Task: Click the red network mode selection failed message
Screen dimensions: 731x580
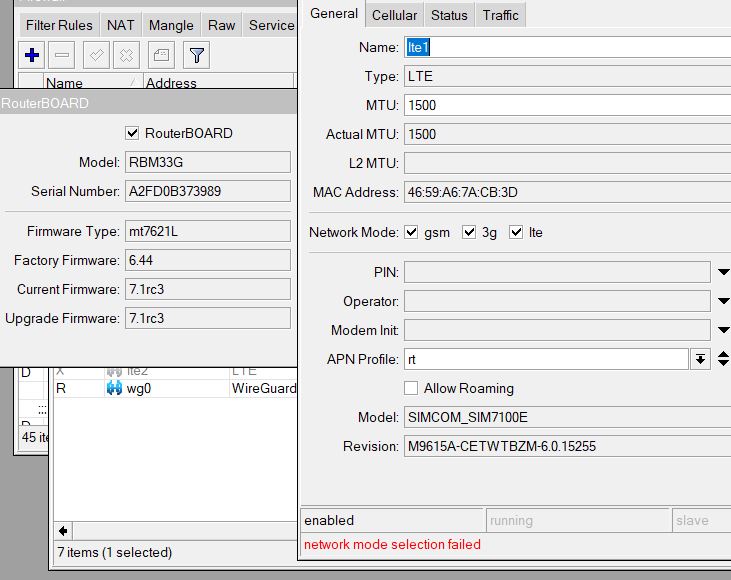Action: click(392, 544)
